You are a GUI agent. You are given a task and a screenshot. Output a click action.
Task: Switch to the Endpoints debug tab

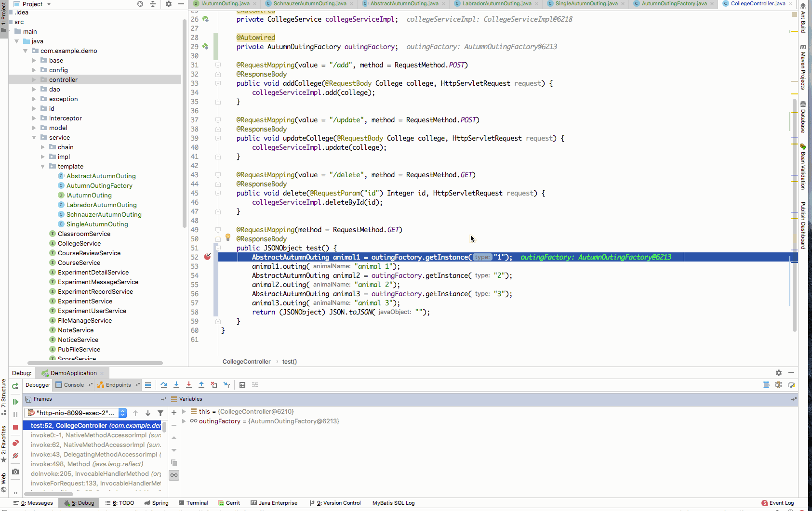119,385
